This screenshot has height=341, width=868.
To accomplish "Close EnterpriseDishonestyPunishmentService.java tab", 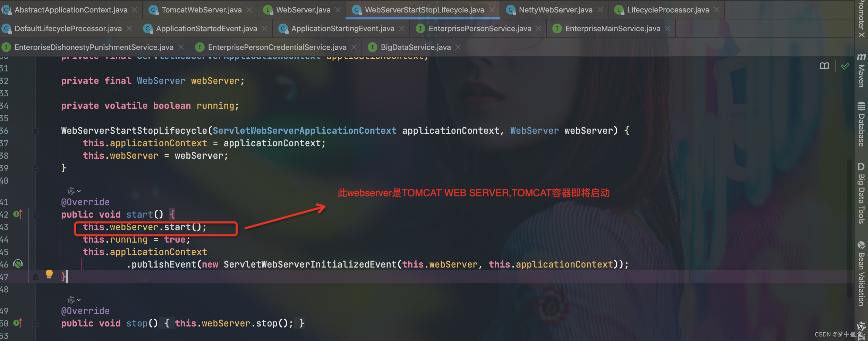I will coord(181,47).
